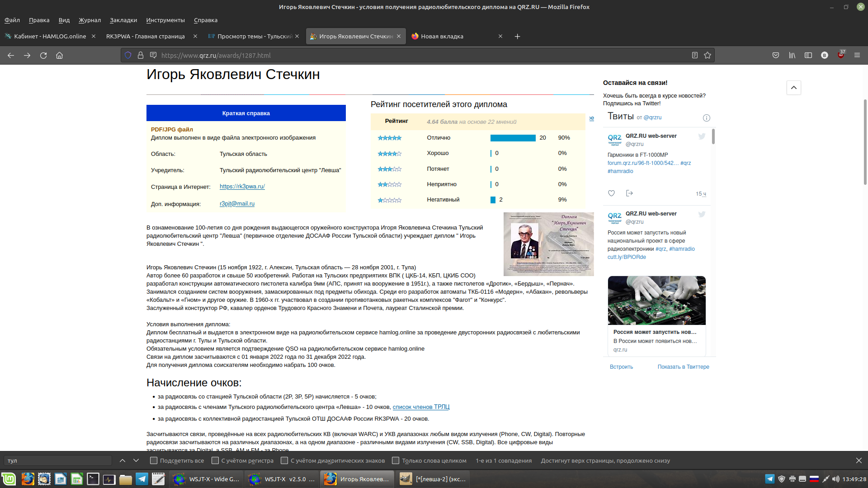Image resolution: width=868 pixels, height=488 pixels.
Task: Open the Закладки menu
Action: [123, 20]
